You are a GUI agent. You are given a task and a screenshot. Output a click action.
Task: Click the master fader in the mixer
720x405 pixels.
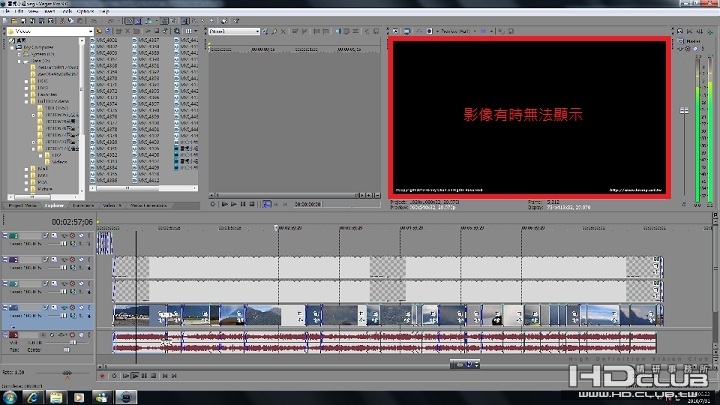(684, 111)
